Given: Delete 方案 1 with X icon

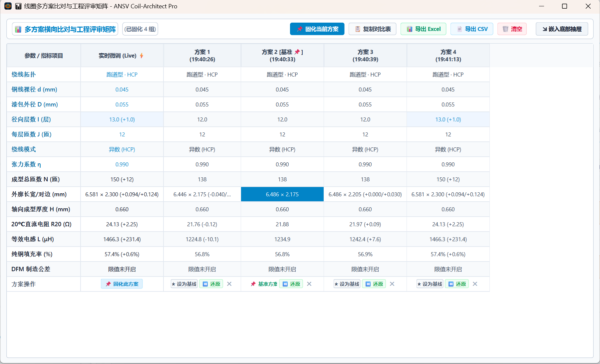Looking at the screenshot, I should tap(229, 284).
